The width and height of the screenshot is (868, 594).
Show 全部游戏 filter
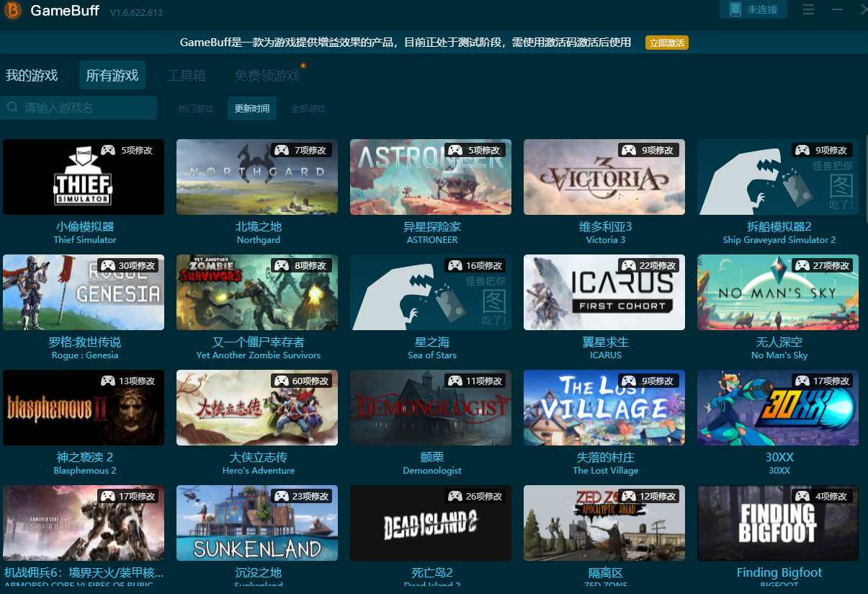tap(308, 109)
